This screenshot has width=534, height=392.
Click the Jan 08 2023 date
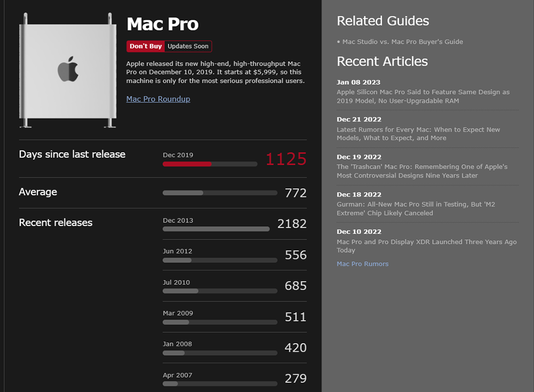358,82
